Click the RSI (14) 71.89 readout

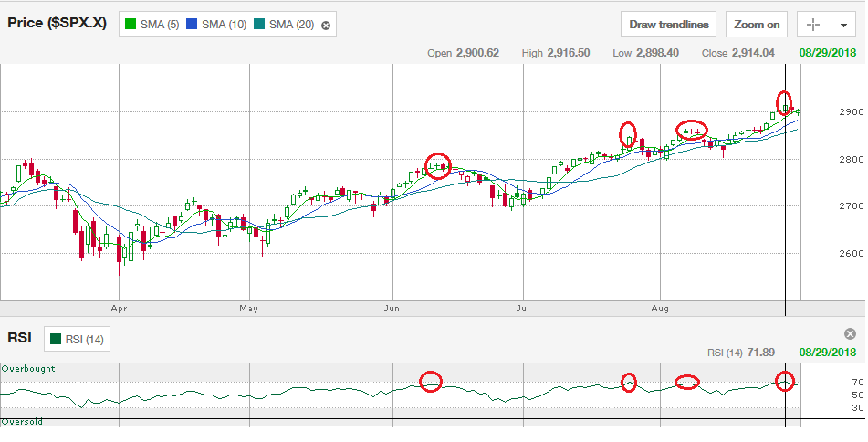coord(741,353)
